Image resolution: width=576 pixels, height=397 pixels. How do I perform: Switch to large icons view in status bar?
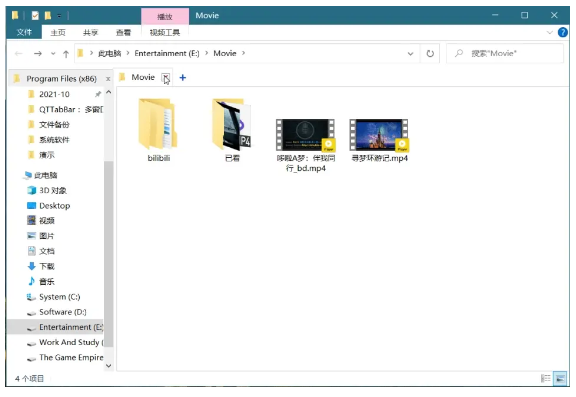pyautogui.click(x=560, y=378)
